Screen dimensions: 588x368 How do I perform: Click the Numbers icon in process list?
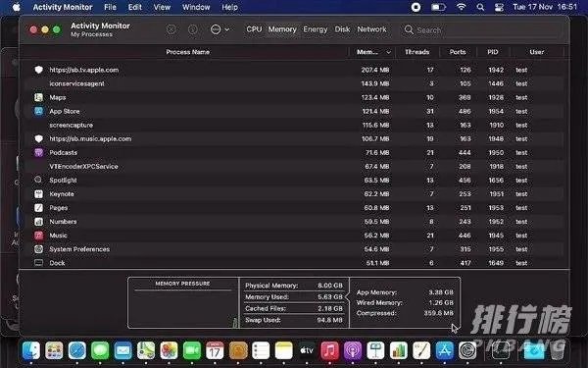pos(38,222)
